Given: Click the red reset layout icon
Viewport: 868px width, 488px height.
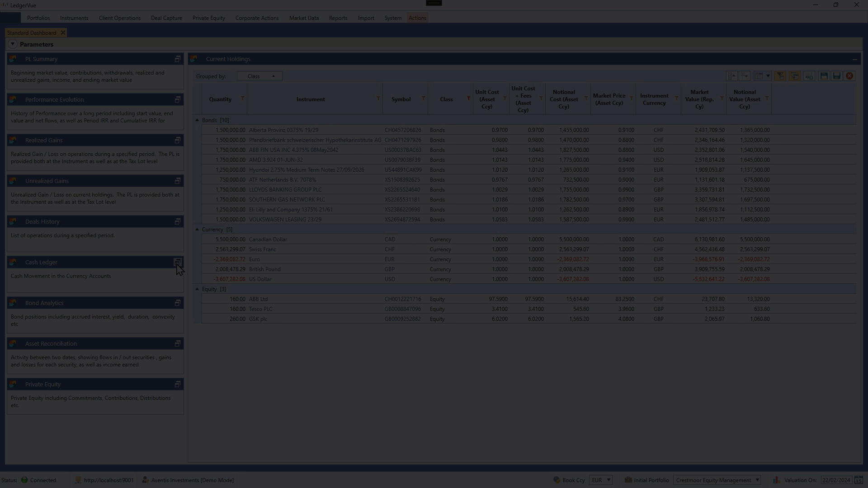Looking at the screenshot, I should pyautogui.click(x=849, y=76).
